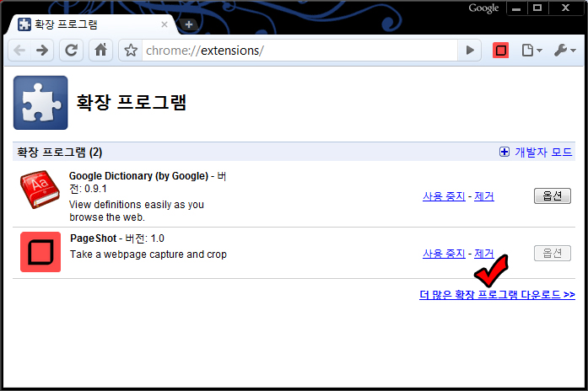Click the 개발자 모드 link
The height and width of the screenshot is (391, 588).
tap(543, 152)
